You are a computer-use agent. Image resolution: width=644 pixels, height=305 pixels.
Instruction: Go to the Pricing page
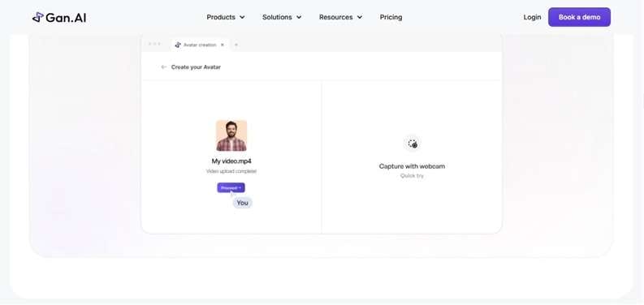(391, 17)
